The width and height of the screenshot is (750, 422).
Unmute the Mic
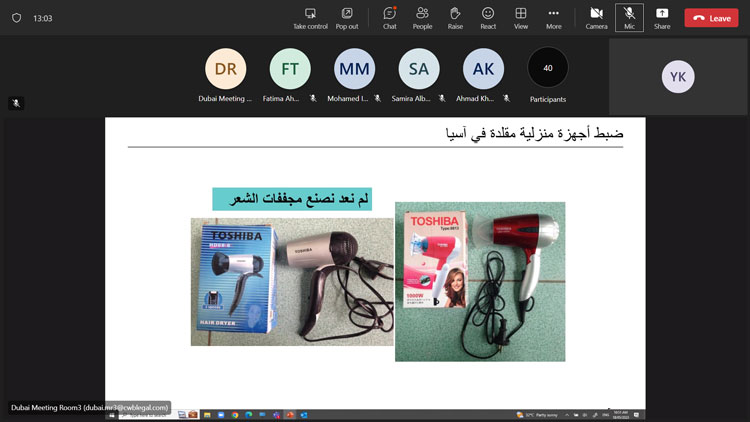click(629, 17)
